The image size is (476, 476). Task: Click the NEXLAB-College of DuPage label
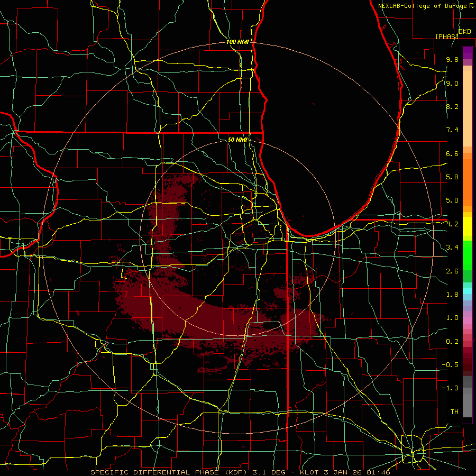422,6
